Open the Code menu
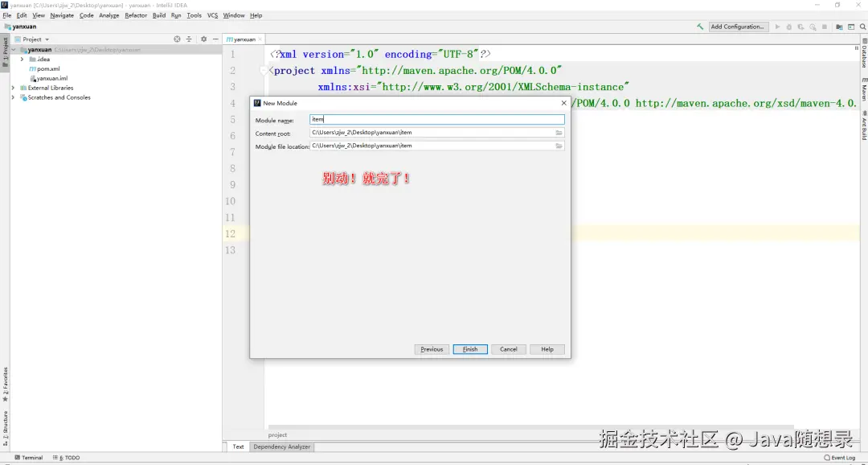The width and height of the screenshot is (868, 465). pos(86,15)
